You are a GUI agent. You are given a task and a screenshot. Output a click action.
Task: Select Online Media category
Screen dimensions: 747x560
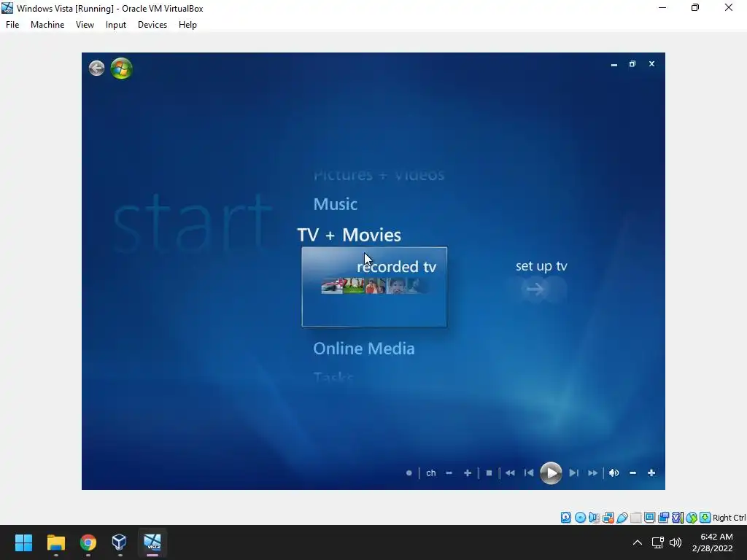pos(364,349)
